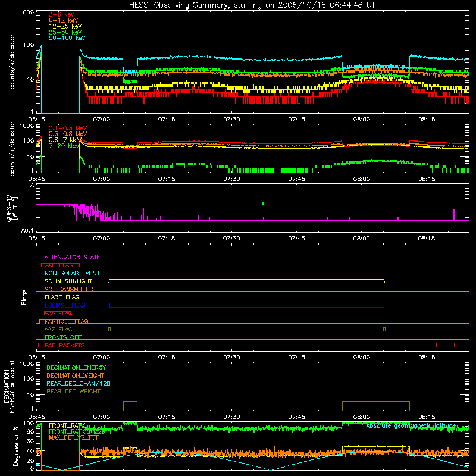This screenshot has height=476, width=476.
Task: Select the 0.3-0.8 MeV legend label
Action: pyautogui.click(x=68, y=134)
